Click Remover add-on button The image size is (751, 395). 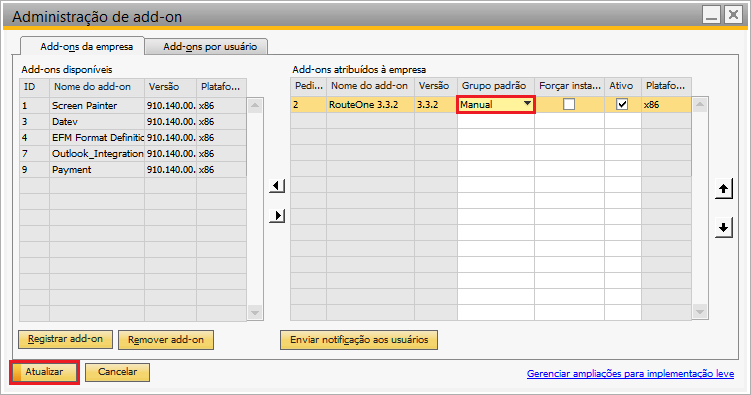[x=166, y=340]
